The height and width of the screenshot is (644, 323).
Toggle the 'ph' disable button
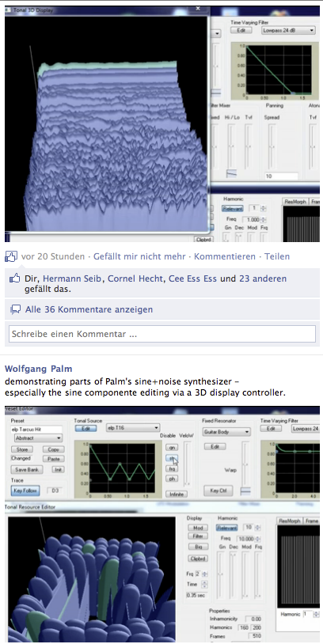(x=171, y=479)
